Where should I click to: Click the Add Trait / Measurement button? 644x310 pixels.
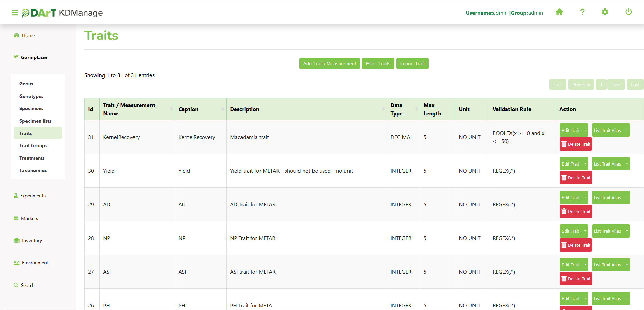point(329,64)
